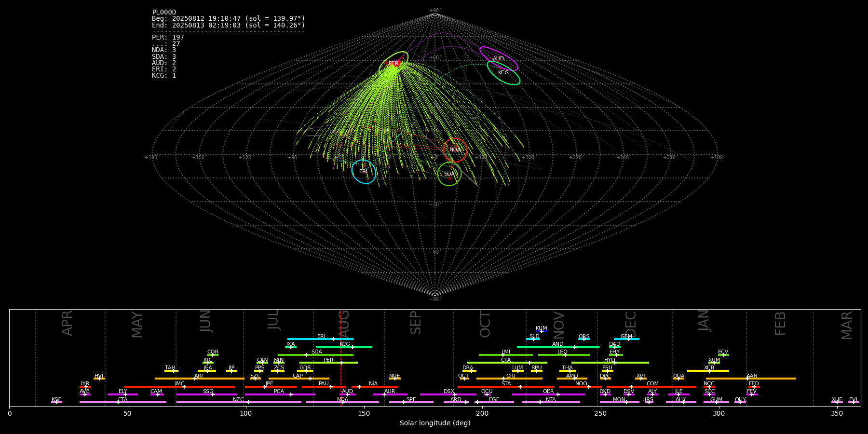868x434 pixels.
Task: Click the MAR month label in timeline
Action: point(847,325)
